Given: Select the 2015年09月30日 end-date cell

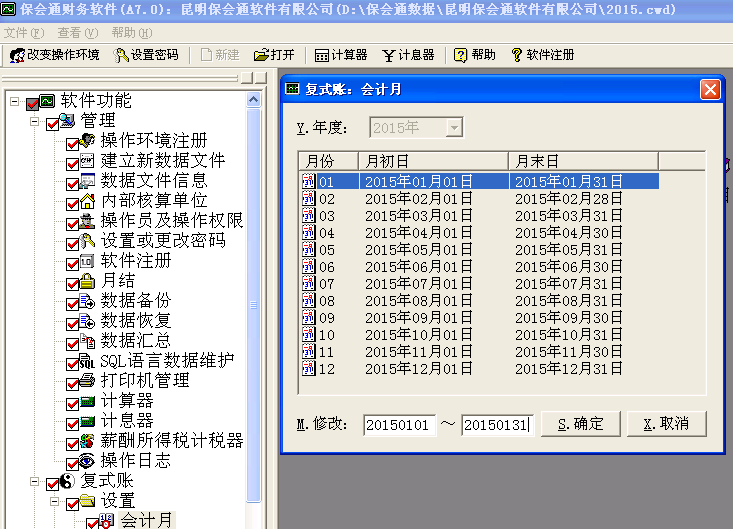Looking at the screenshot, I should pyautogui.click(x=568, y=318).
